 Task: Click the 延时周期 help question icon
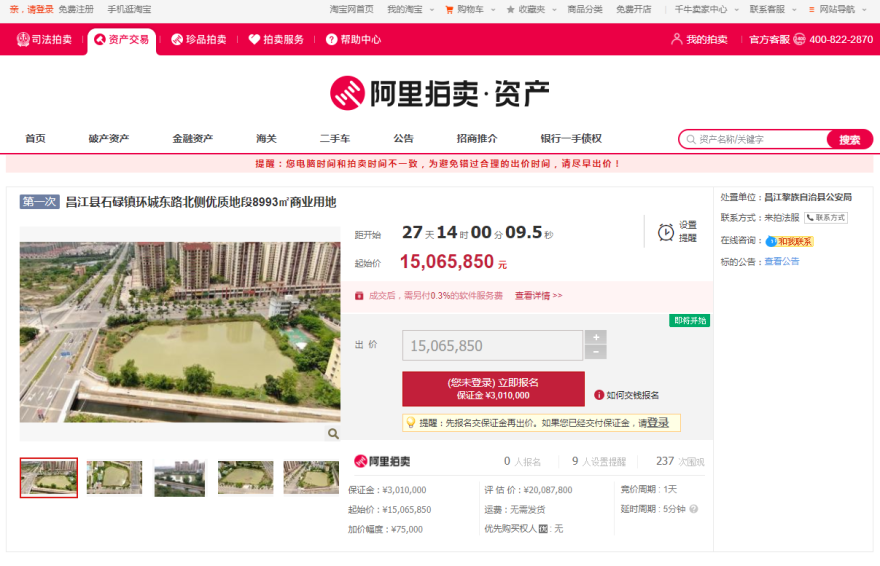pos(694,509)
